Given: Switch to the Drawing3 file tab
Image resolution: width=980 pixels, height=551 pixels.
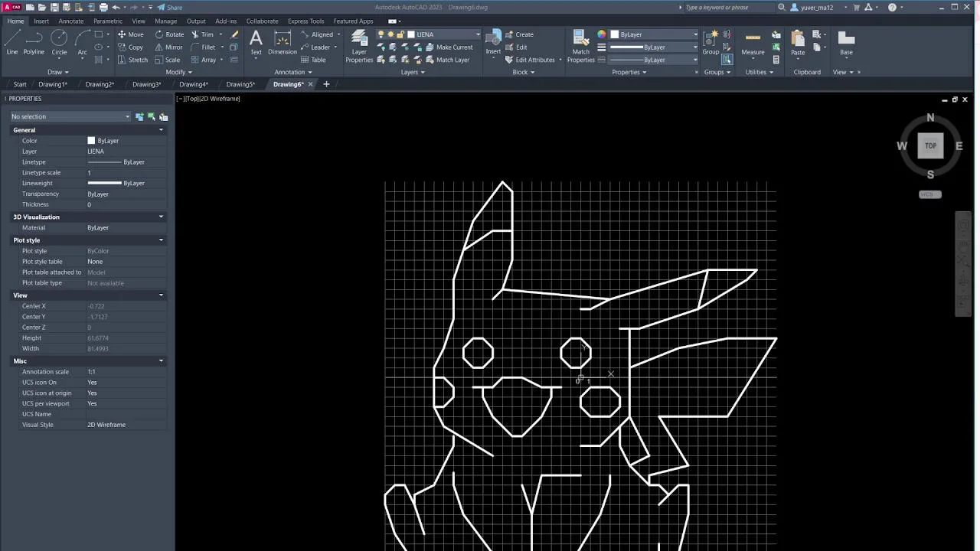Looking at the screenshot, I should pyautogui.click(x=146, y=84).
